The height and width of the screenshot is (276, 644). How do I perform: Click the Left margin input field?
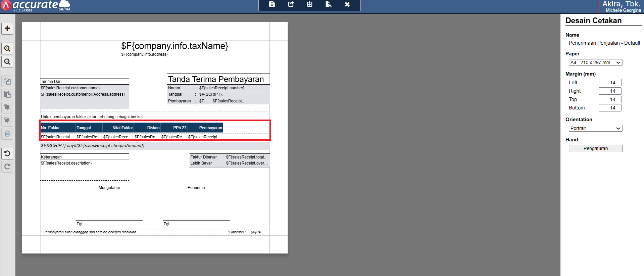[610, 83]
